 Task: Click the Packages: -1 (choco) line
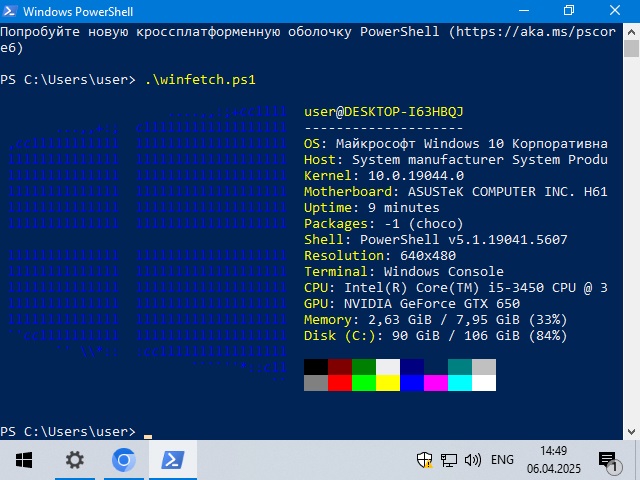click(384, 224)
